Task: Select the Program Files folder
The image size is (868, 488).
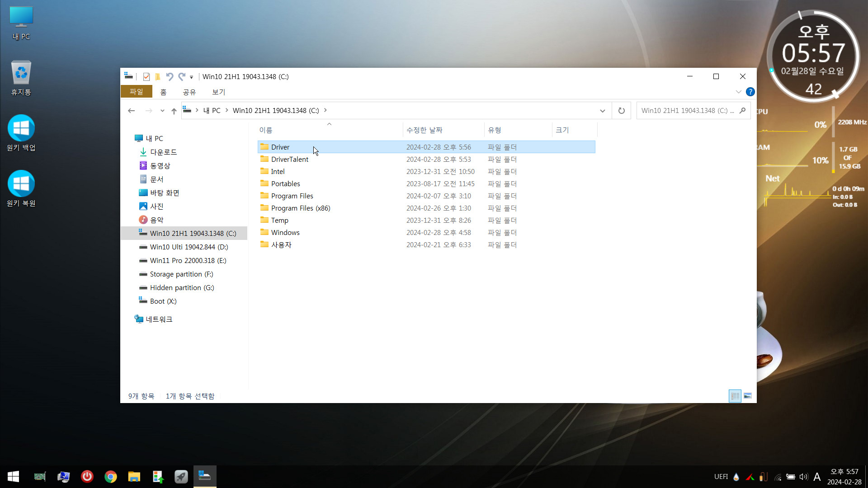Action: [x=426, y=196]
